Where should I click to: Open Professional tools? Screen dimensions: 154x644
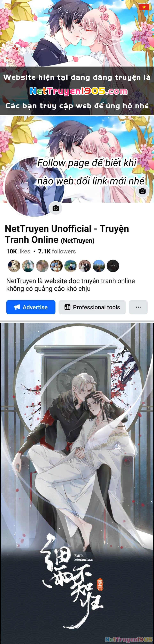pyautogui.click(x=92, y=307)
